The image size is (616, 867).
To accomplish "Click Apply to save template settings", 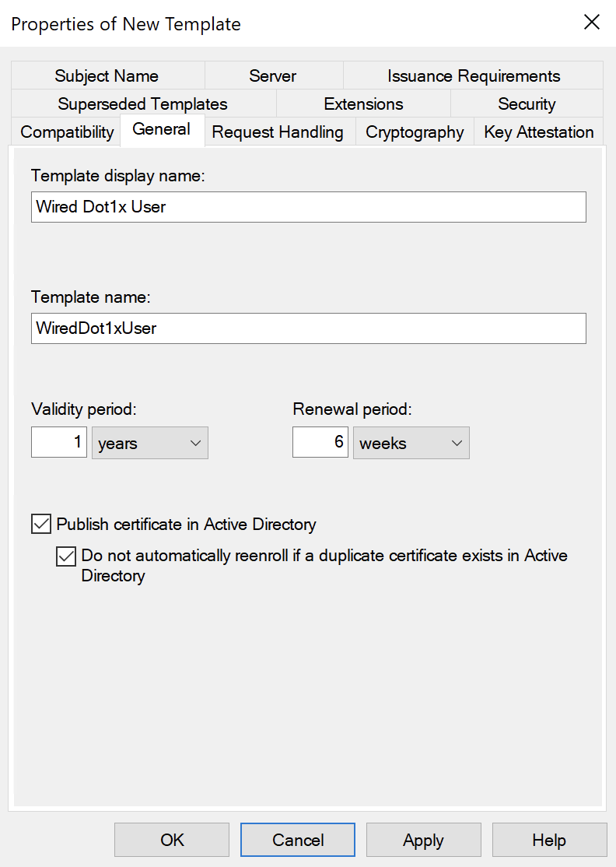I will [x=423, y=841].
